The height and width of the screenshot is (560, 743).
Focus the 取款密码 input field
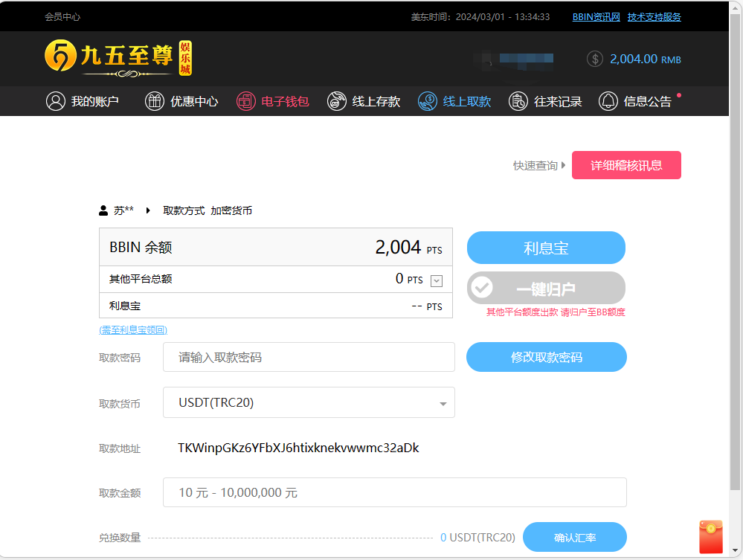[x=309, y=357]
